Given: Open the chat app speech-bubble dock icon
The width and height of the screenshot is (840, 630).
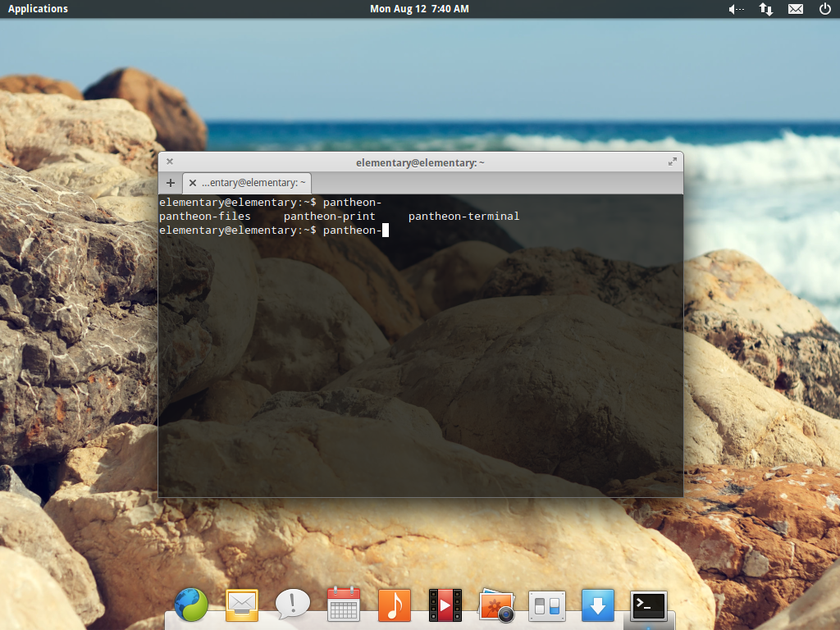Looking at the screenshot, I should (293, 605).
